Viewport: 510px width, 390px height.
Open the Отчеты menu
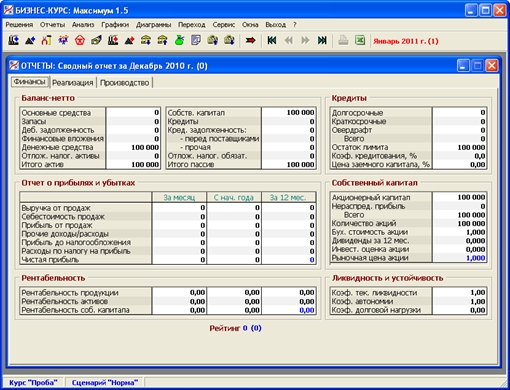point(52,25)
